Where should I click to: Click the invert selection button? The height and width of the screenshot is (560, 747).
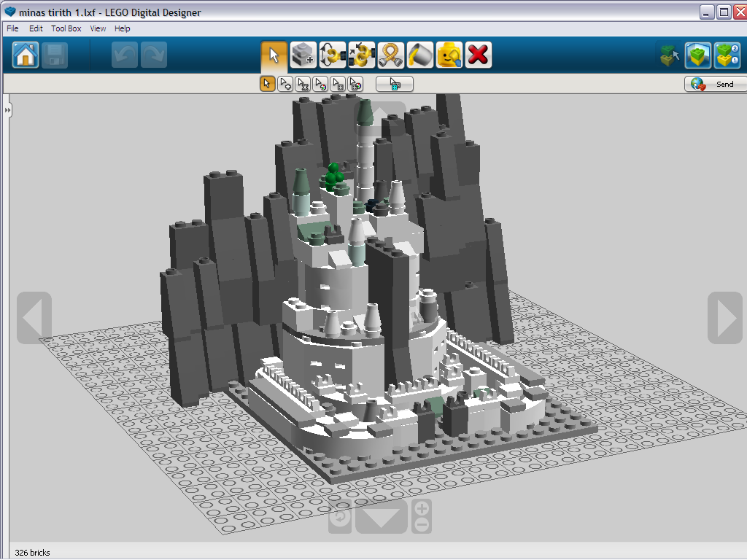click(395, 84)
